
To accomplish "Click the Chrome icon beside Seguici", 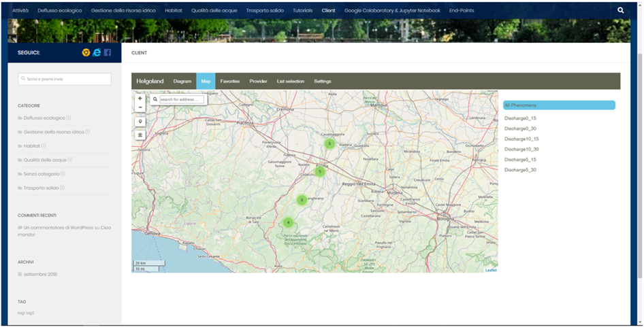I will (x=86, y=52).
